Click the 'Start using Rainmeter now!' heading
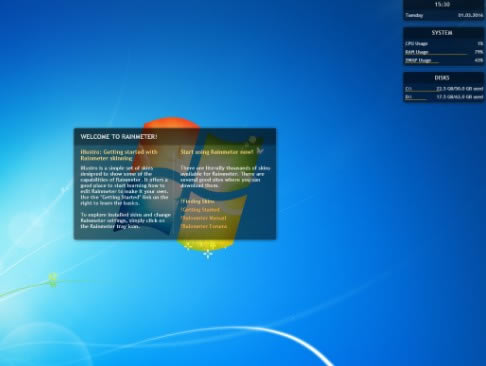The height and width of the screenshot is (366, 486). click(217, 152)
